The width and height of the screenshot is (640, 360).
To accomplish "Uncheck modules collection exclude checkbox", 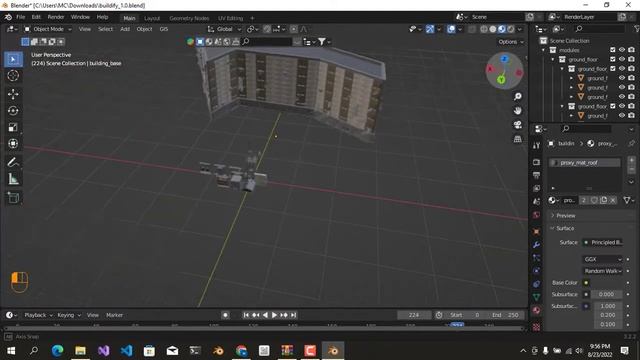I will tap(612, 50).
